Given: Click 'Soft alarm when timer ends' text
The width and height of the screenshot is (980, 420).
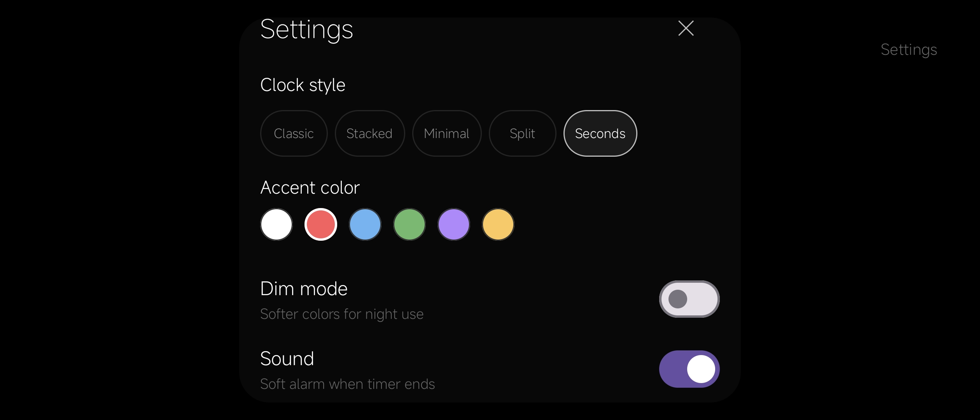Looking at the screenshot, I should coord(347,384).
